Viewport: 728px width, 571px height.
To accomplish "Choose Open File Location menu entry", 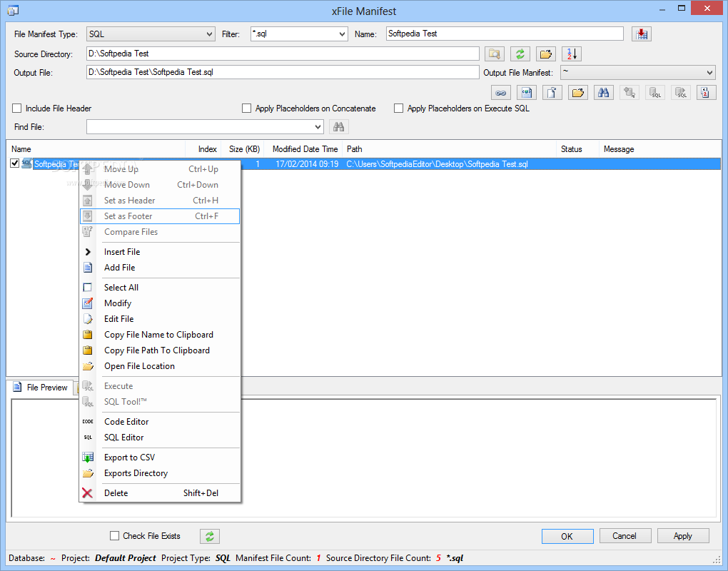I will [x=160, y=367].
